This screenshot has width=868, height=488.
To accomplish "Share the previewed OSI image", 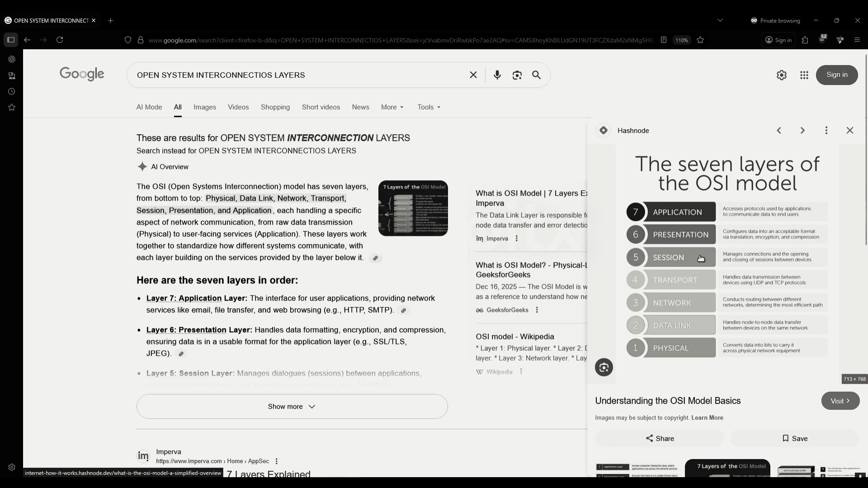I will click(x=660, y=438).
